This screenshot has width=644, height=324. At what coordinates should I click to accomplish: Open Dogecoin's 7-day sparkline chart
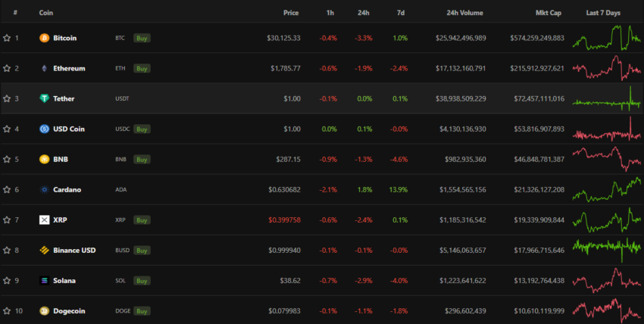[x=607, y=310]
